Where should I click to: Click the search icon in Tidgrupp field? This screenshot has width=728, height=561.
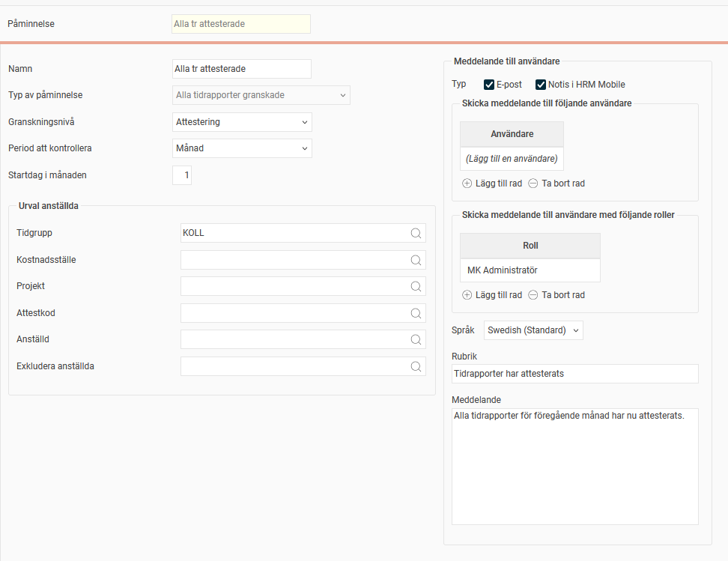click(416, 233)
